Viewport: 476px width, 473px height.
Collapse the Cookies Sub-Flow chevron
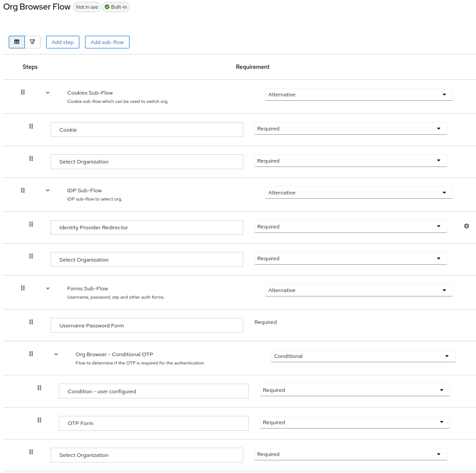click(48, 92)
